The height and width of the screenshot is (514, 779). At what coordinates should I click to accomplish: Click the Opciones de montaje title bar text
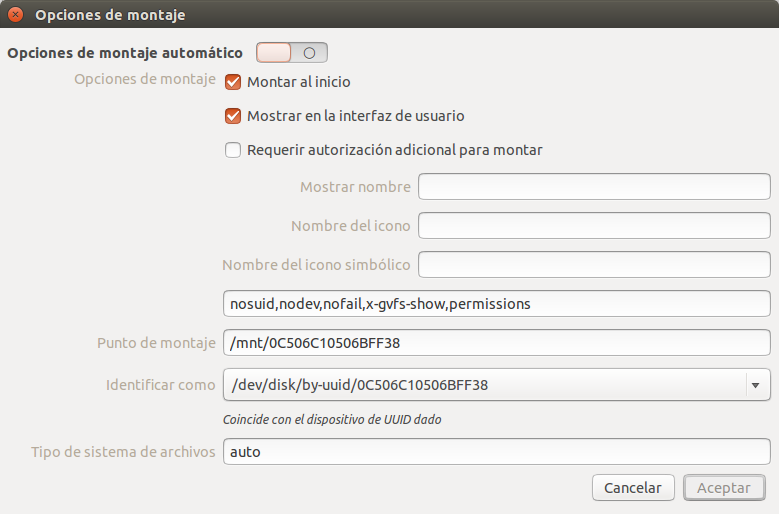click(x=110, y=16)
